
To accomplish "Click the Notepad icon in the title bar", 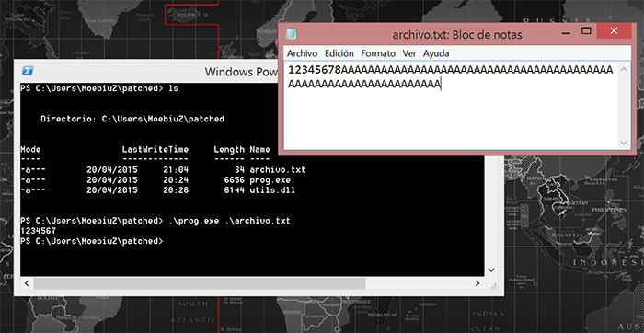I will click(x=291, y=34).
